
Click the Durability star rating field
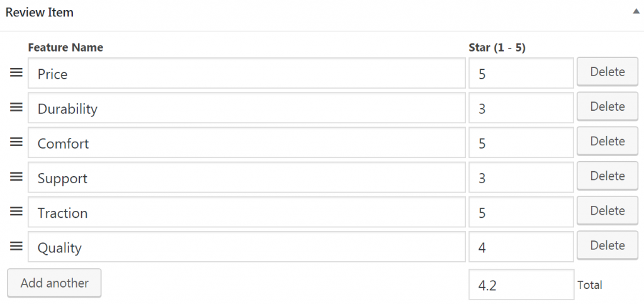[521, 108]
